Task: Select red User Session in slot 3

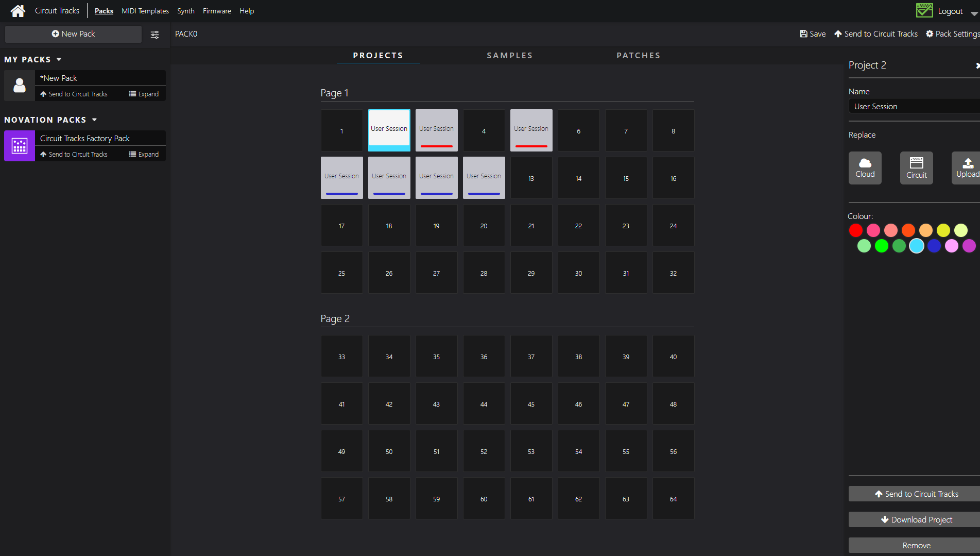Action: pyautogui.click(x=437, y=130)
